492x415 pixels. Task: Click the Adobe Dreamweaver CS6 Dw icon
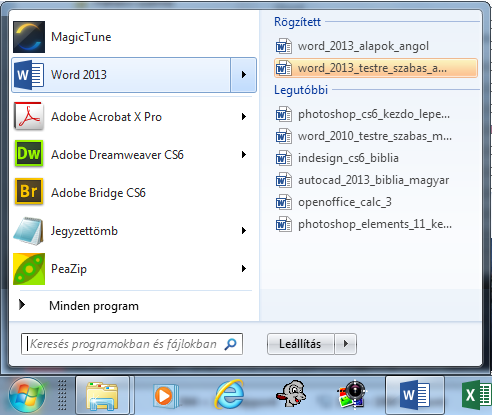point(29,154)
